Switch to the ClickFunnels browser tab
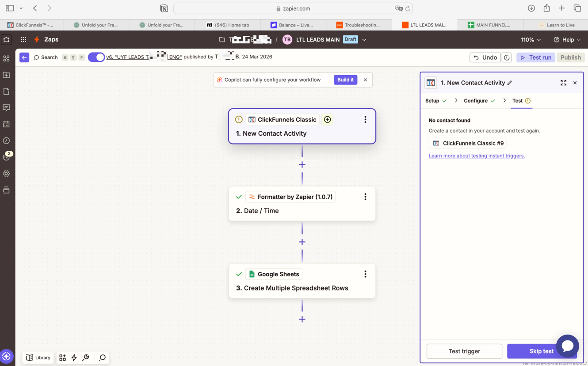Viewport: 588px width, 366px height. point(31,25)
